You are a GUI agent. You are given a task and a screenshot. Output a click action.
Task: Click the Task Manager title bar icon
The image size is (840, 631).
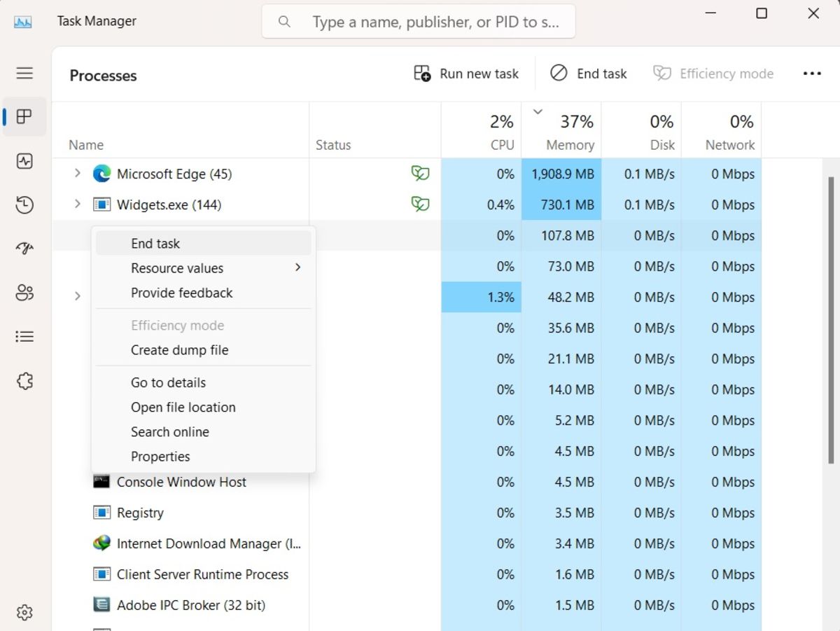pyautogui.click(x=23, y=22)
